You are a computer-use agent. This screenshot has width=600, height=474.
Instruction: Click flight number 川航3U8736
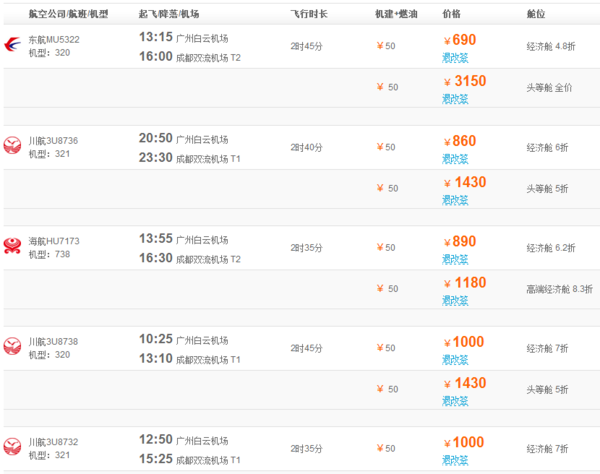53,141
